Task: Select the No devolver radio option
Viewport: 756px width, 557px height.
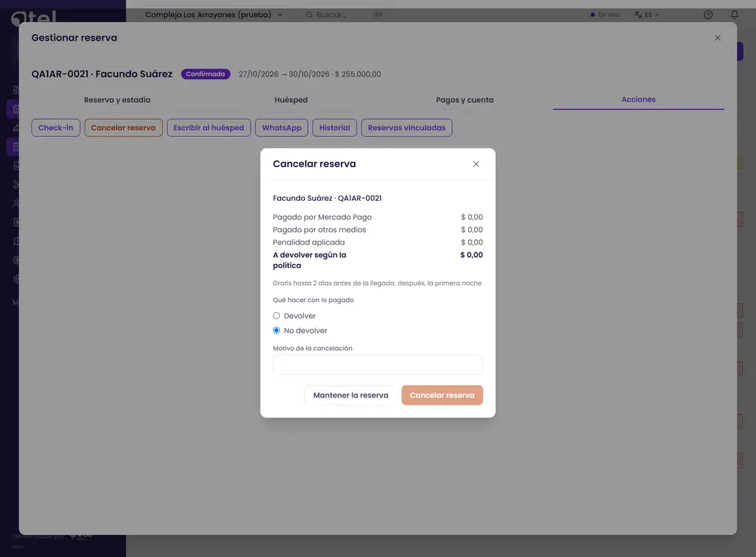Action: 276,330
